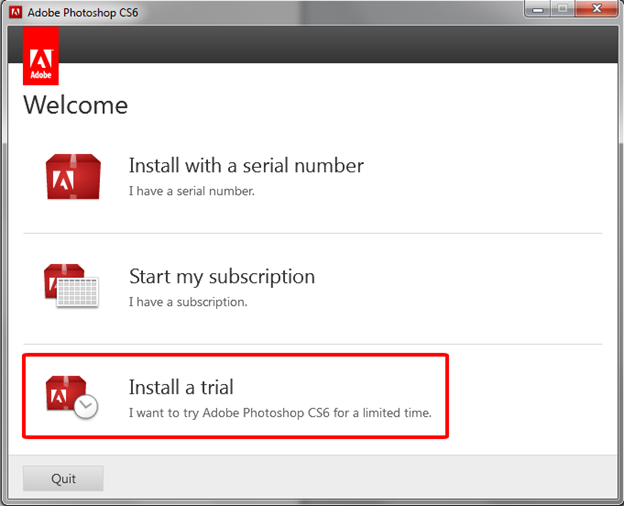Click "I have a subscription." description text
This screenshot has height=506, width=624.
pyautogui.click(x=188, y=301)
